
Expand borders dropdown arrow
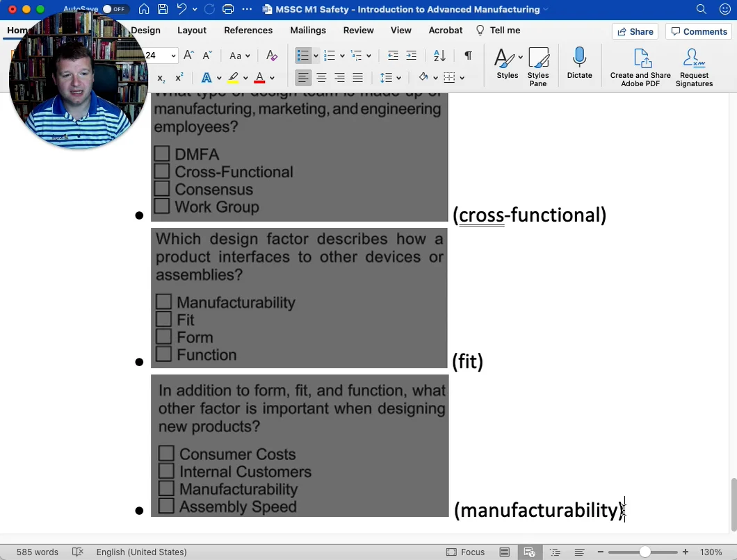pyautogui.click(x=462, y=78)
